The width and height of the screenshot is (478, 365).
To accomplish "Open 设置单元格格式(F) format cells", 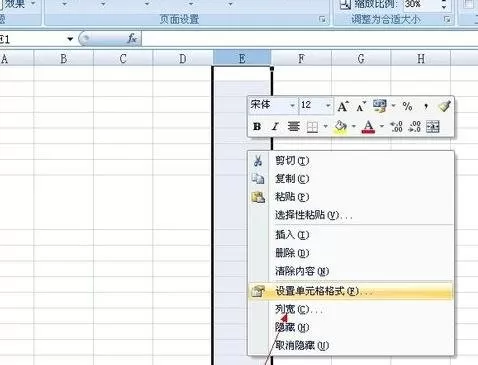I will click(351, 291).
